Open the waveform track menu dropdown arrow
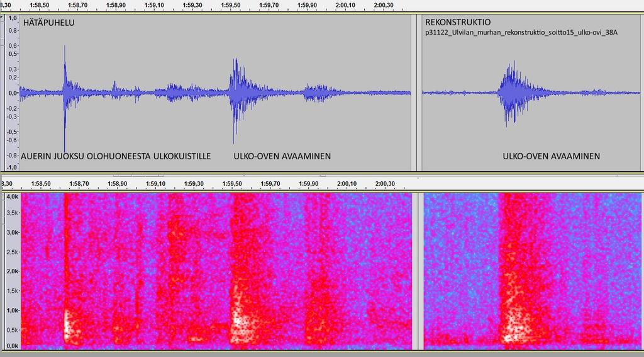This screenshot has width=644, height=357. point(2,17)
